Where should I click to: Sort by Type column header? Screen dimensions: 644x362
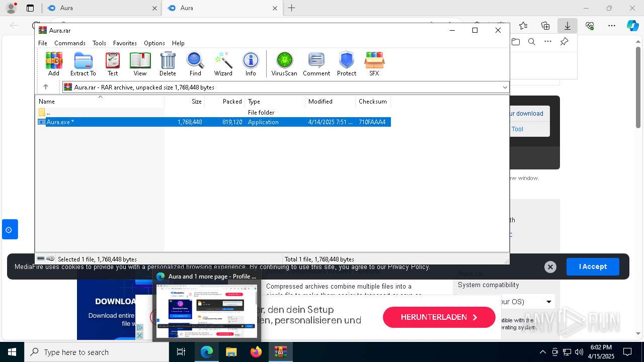tap(275, 102)
